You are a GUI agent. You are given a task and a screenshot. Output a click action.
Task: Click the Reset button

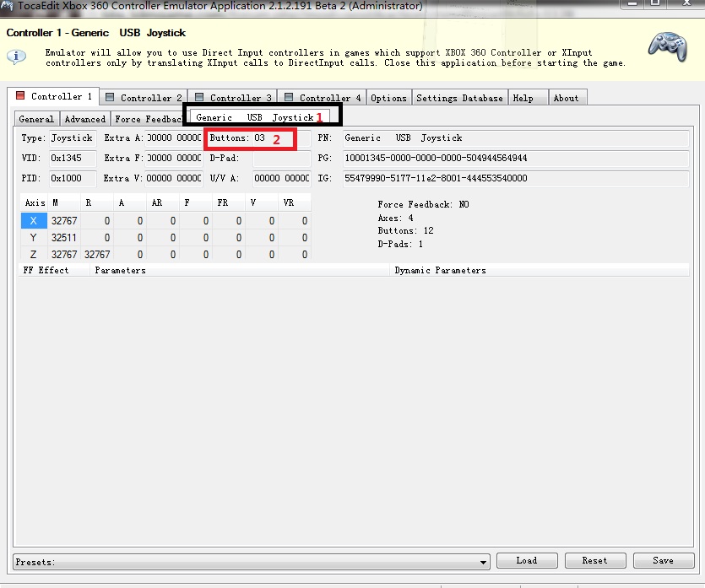pos(595,561)
